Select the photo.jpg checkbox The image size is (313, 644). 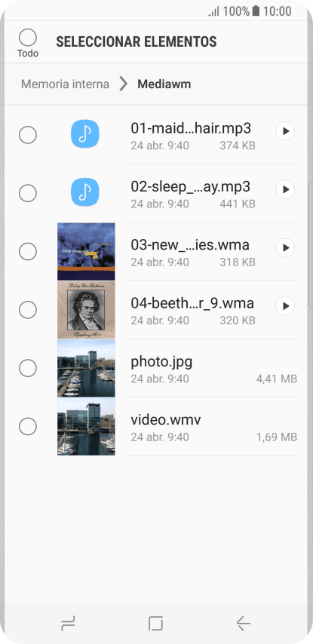(28, 369)
